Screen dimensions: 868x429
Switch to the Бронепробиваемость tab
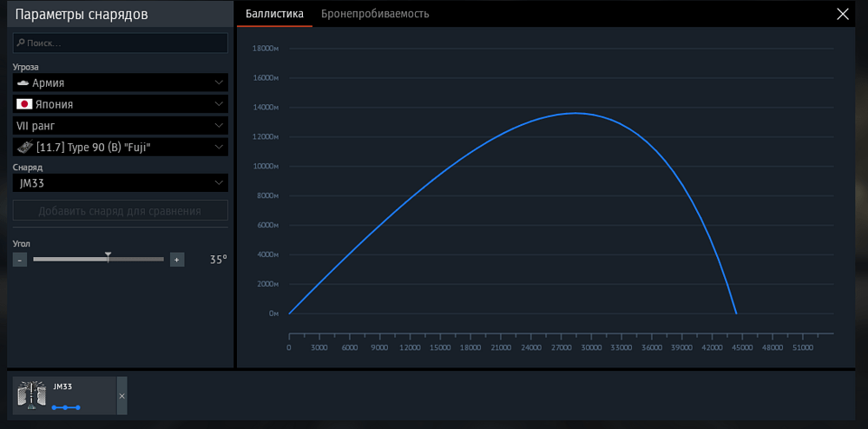tap(375, 14)
